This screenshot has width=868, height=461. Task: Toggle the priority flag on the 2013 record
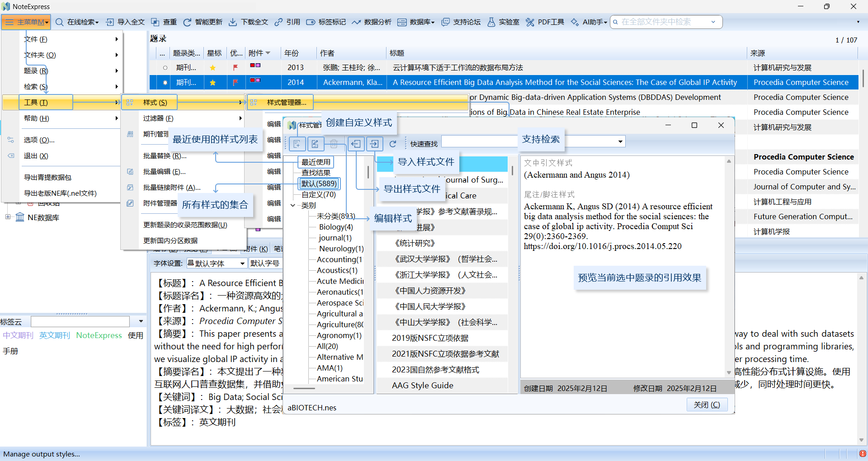[x=235, y=68]
